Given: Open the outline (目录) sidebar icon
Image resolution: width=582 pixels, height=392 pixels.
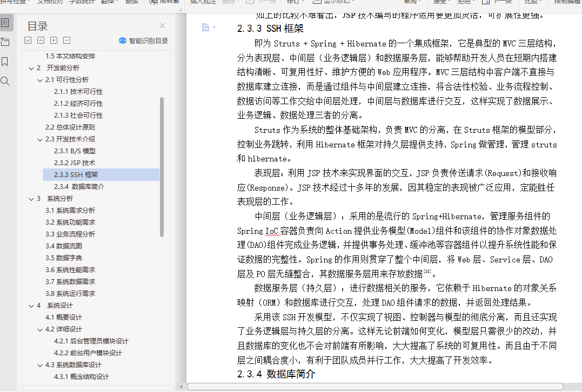Looking at the screenshot, I should [5, 23].
